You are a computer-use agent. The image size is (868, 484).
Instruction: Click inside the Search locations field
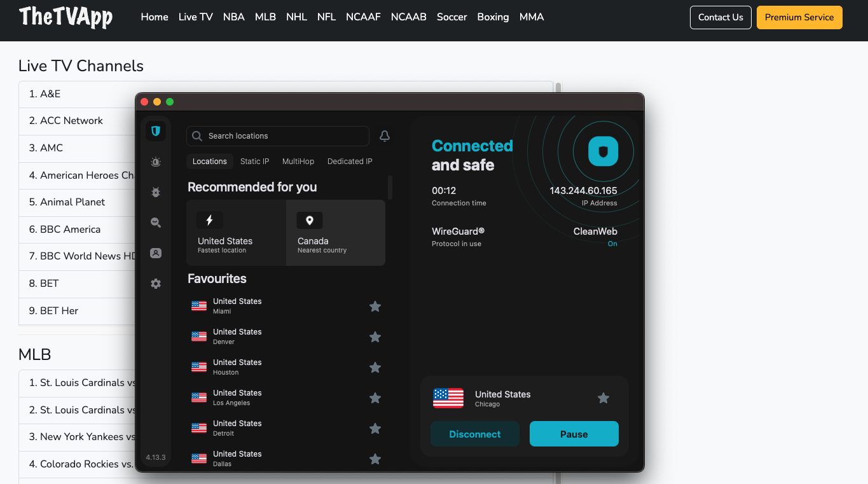(x=277, y=135)
